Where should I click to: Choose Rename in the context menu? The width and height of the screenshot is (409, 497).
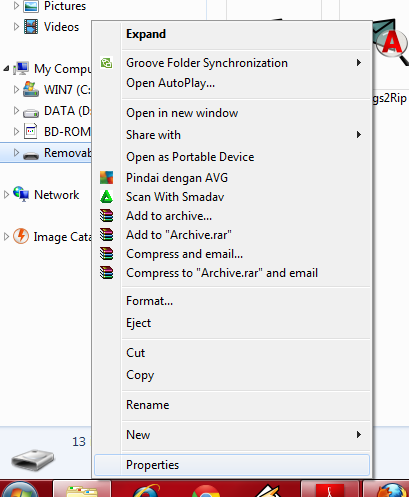[232, 405]
